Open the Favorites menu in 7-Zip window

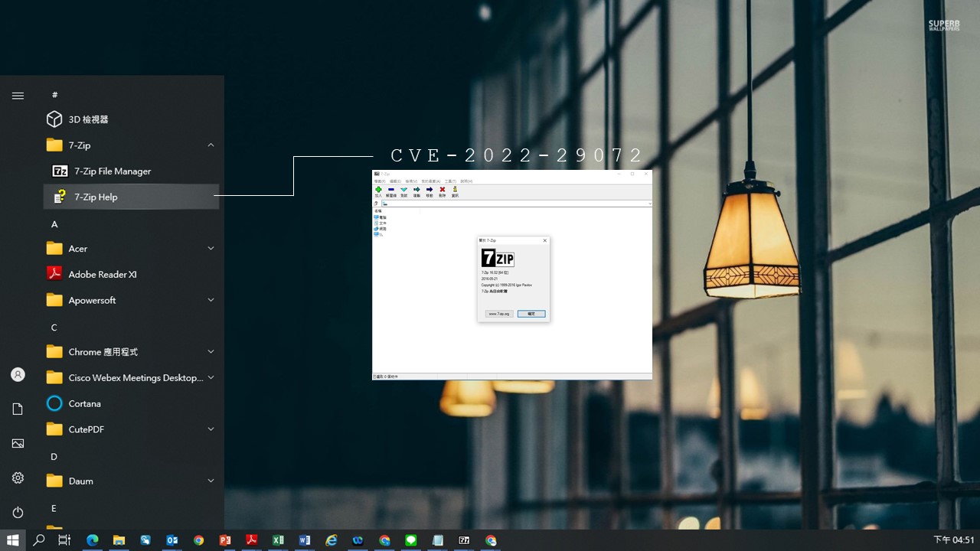431,181
